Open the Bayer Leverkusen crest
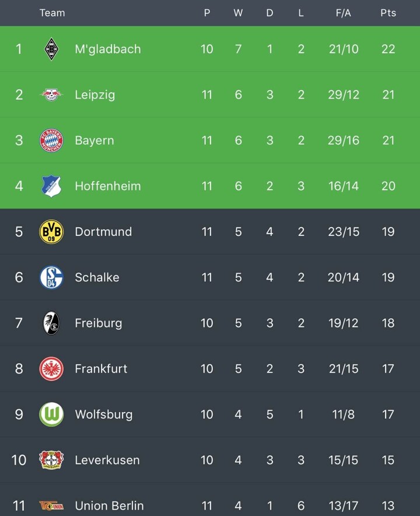The height and width of the screenshot is (516, 420). tap(51, 460)
